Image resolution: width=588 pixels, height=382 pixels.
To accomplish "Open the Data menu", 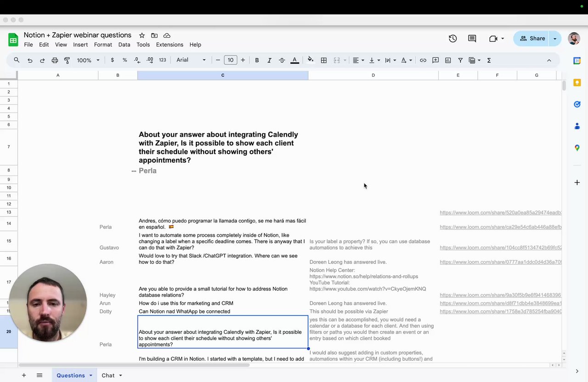I will pos(124,45).
